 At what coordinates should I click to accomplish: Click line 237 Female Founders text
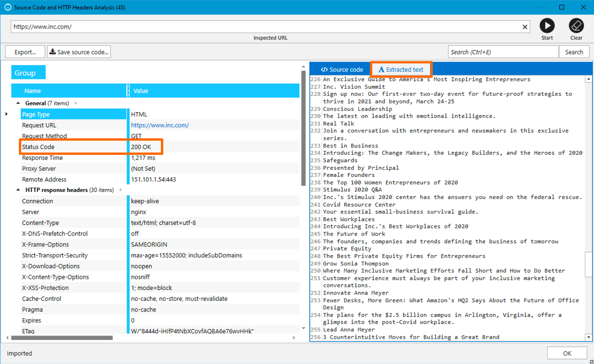(349, 175)
